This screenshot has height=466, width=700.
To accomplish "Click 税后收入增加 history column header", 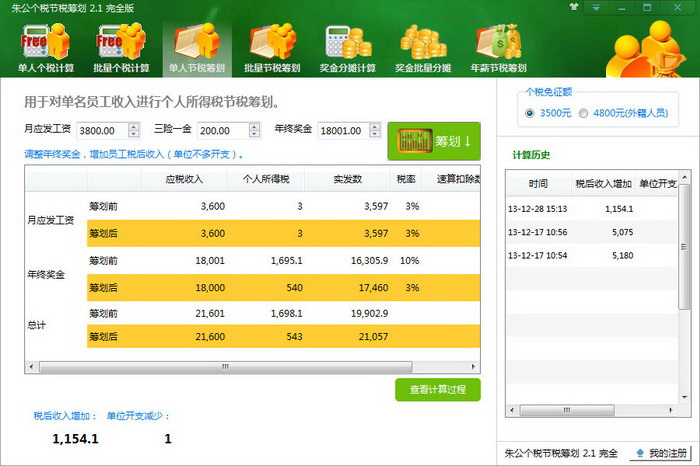I will tap(603, 183).
